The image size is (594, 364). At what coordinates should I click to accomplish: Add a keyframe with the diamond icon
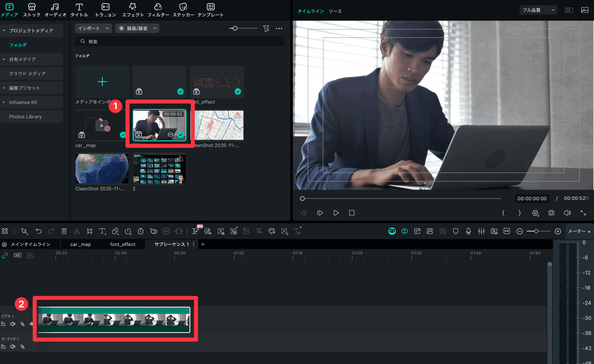[153, 231]
